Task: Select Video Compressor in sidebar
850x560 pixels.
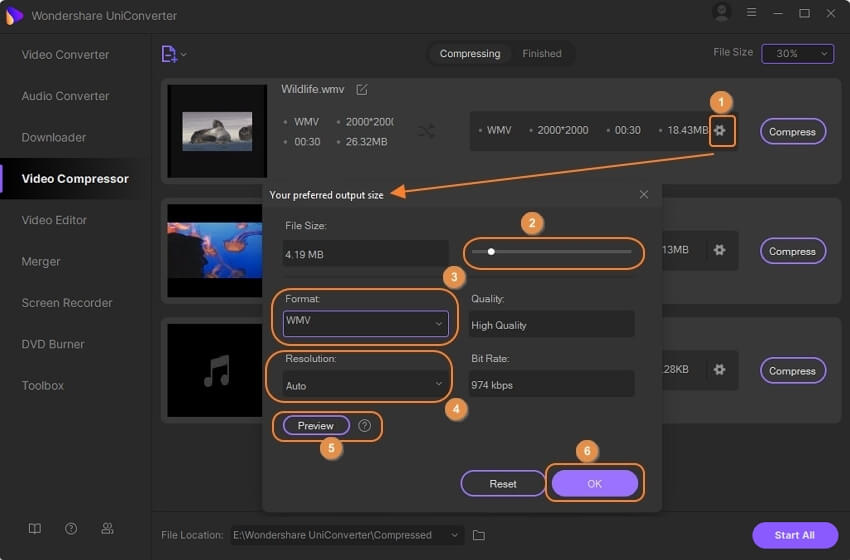Action: coord(75,179)
